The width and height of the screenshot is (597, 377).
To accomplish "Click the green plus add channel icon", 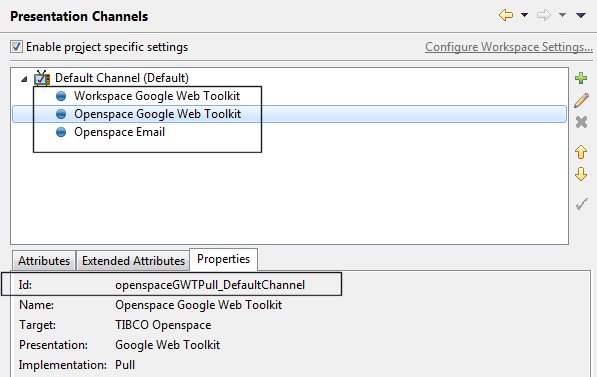I will pos(581,78).
